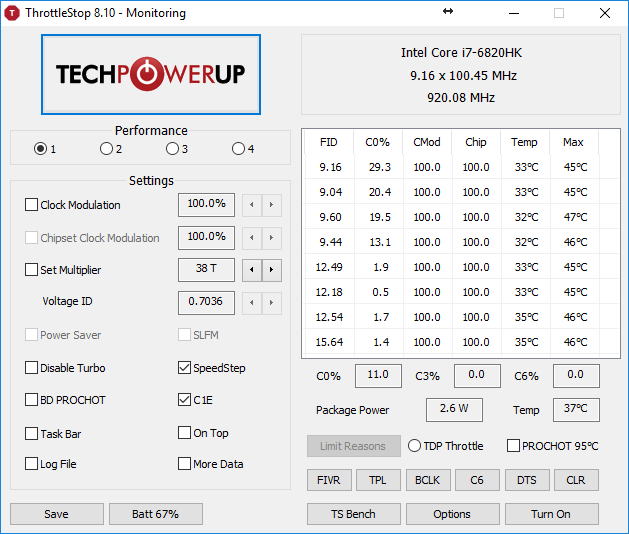Increase Set Multiplier with right arrow

(x=272, y=270)
